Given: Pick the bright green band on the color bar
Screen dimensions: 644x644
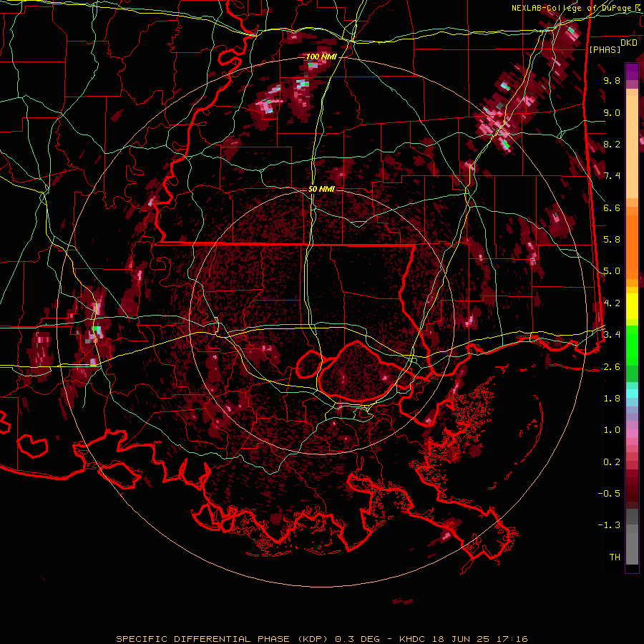Looking at the screenshot, I should (632, 346).
